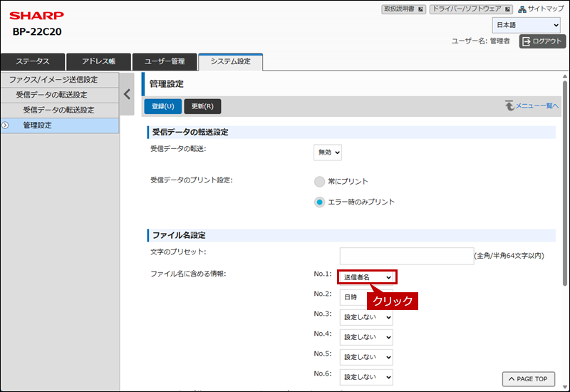Open ドライバー/ソフトウェア download link
570x392 pixels.
(x=471, y=9)
